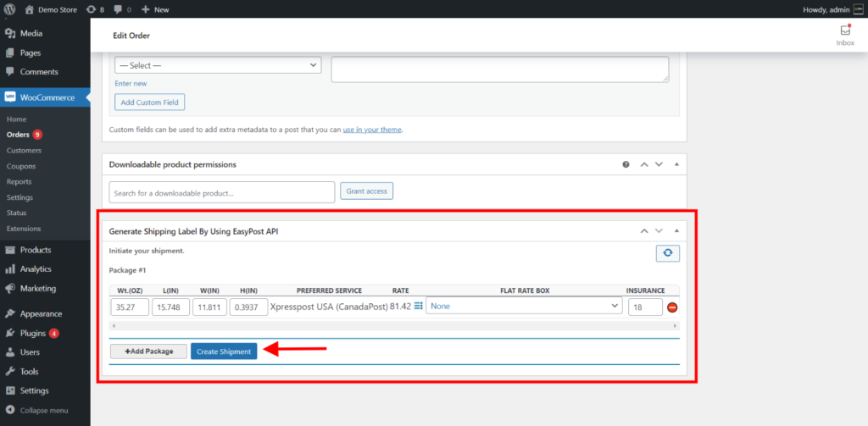Move EasyPost shipping label panel up
This screenshot has width=868, height=426.
coord(644,230)
